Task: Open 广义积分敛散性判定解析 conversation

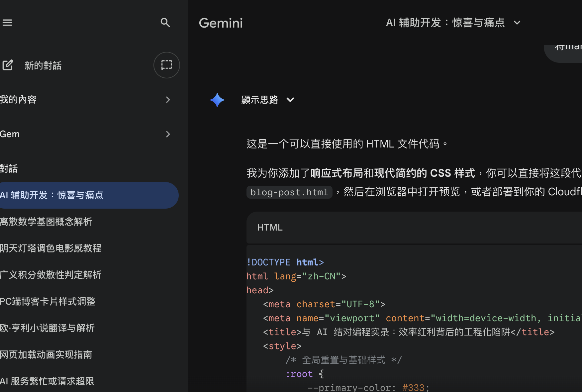Action: click(x=51, y=275)
